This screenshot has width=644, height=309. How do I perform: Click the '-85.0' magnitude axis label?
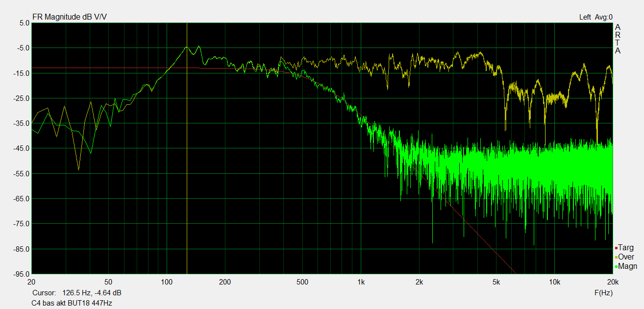pyautogui.click(x=22, y=249)
